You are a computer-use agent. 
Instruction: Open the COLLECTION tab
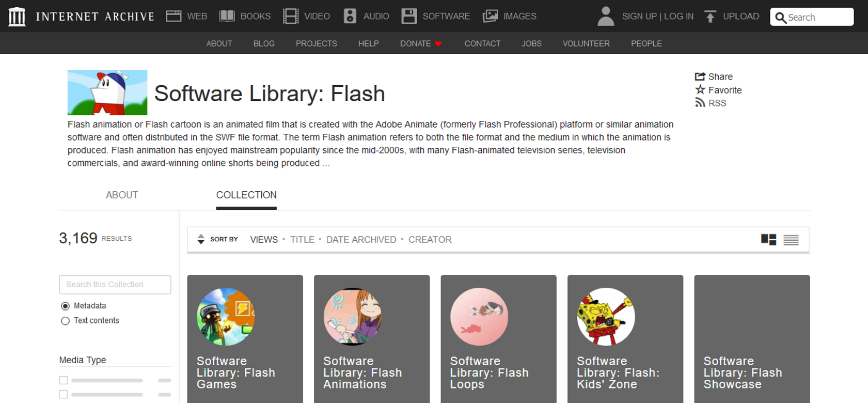[246, 195]
